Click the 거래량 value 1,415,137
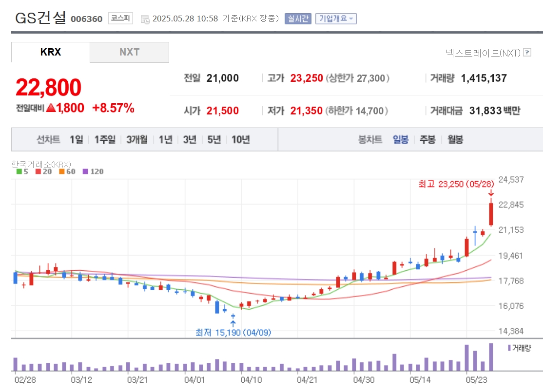The height and width of the screenshot is (392, 543). (484, 78)
